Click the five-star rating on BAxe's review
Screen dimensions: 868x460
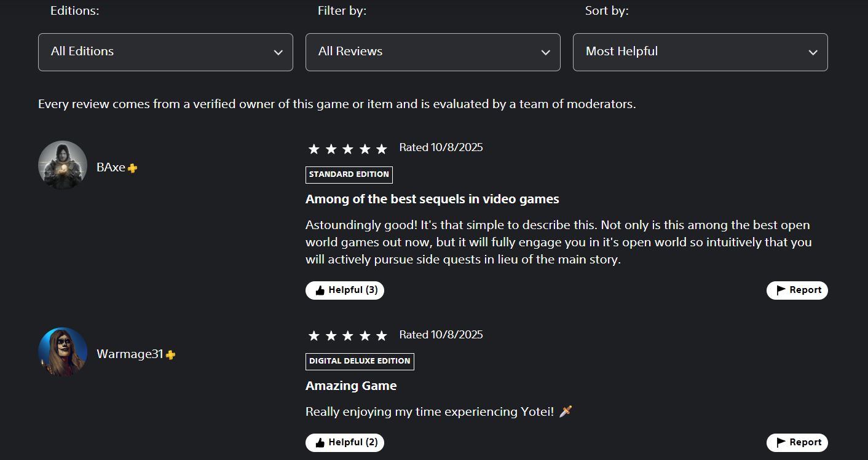347,149
